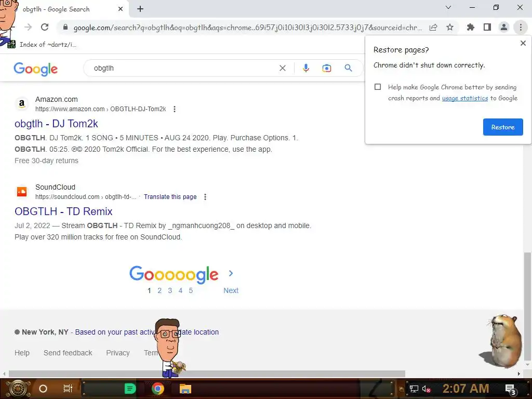Go to results page 2

(159, 290)
